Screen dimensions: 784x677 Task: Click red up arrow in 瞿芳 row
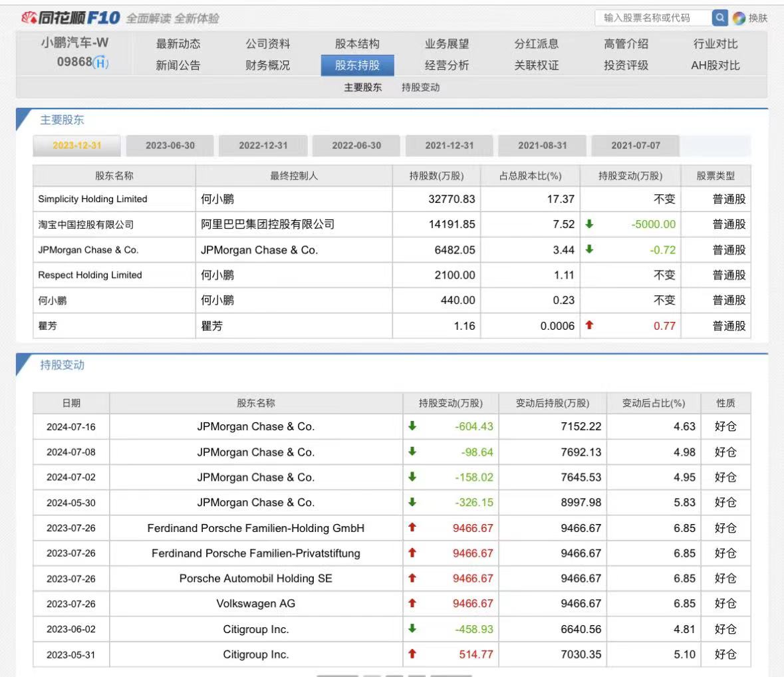(590, 325)
